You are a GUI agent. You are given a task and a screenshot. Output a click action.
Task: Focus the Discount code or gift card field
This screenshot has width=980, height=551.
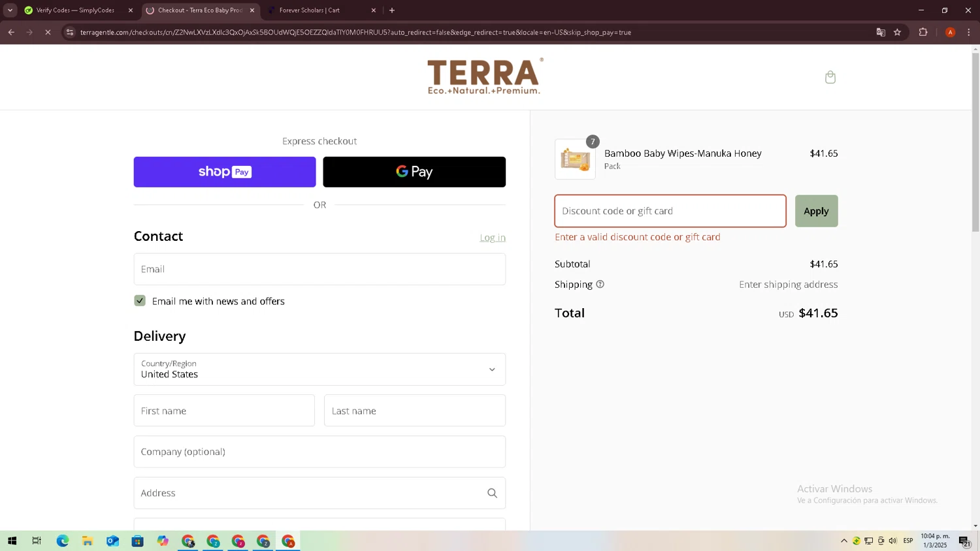click(670, 211)
